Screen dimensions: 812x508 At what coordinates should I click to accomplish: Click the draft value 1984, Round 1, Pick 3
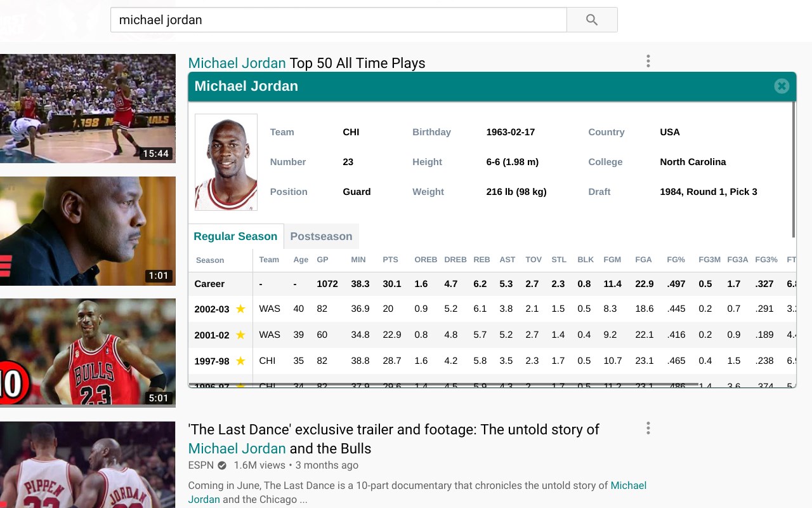tap(709, 192)
